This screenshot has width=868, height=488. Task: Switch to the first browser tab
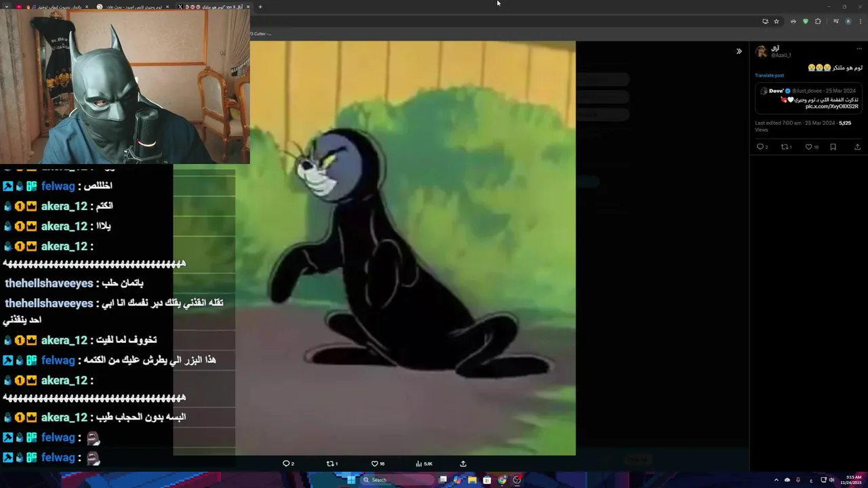coord(51,7)
